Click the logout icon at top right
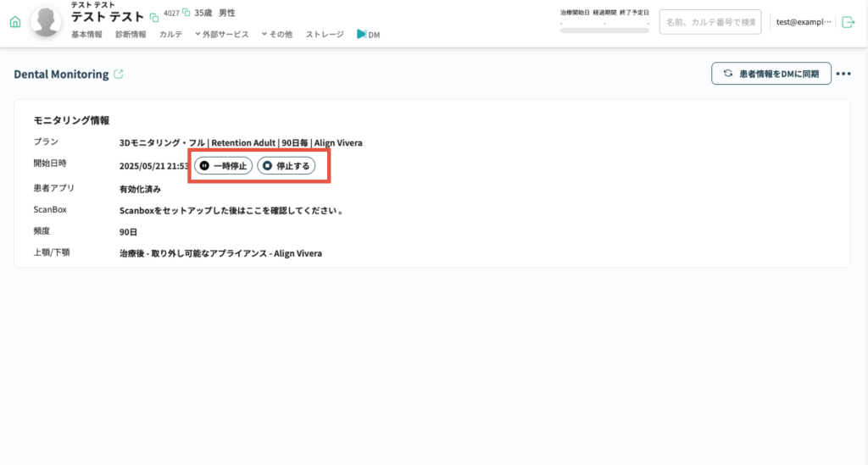This screenshot has height=465, width=868. point(849,22)
